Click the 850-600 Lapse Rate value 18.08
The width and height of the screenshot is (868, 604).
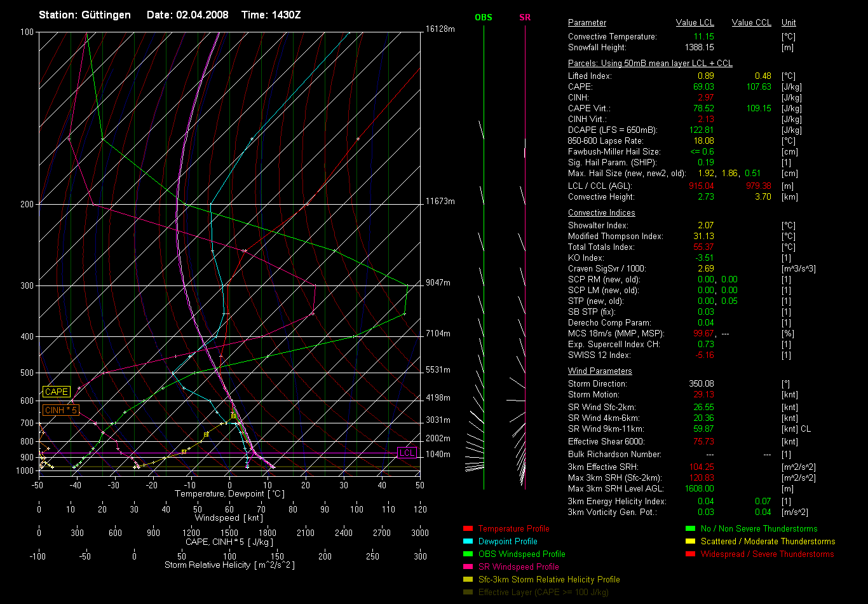pos(703,141)
